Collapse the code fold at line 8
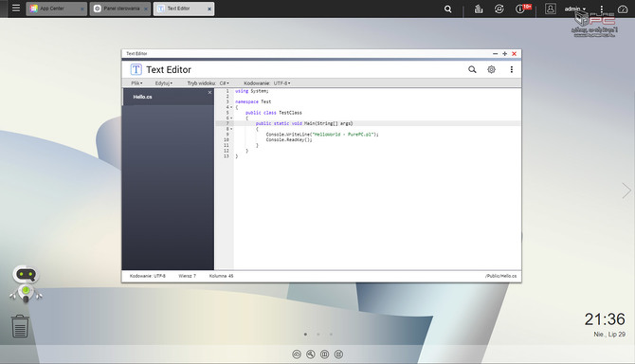Screen dimensions: 635x364 click(x=231, y=129)
